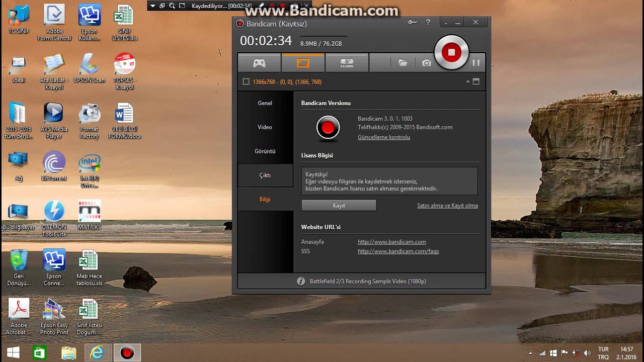The width and height of the screenshot is (644, 362).
Task: Take a screenshot with the camera icon
Action: (427, 63)
